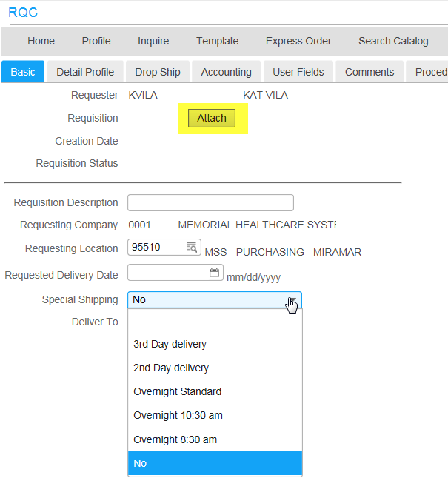Open the Requesting Location lookup search icon
Image resolution: width=448 pixels, height=481 pixels.
pyautogui.click(x=192, y=247)
